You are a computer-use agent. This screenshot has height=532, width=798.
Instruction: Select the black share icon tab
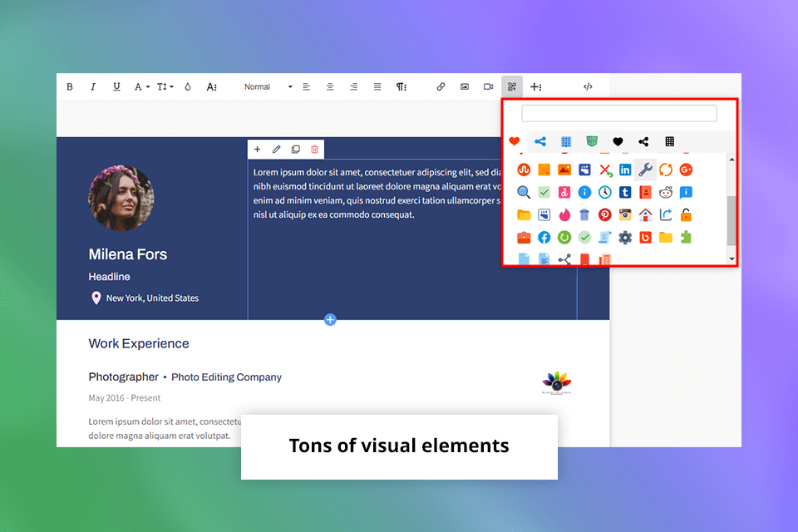[x=643, y=141]
